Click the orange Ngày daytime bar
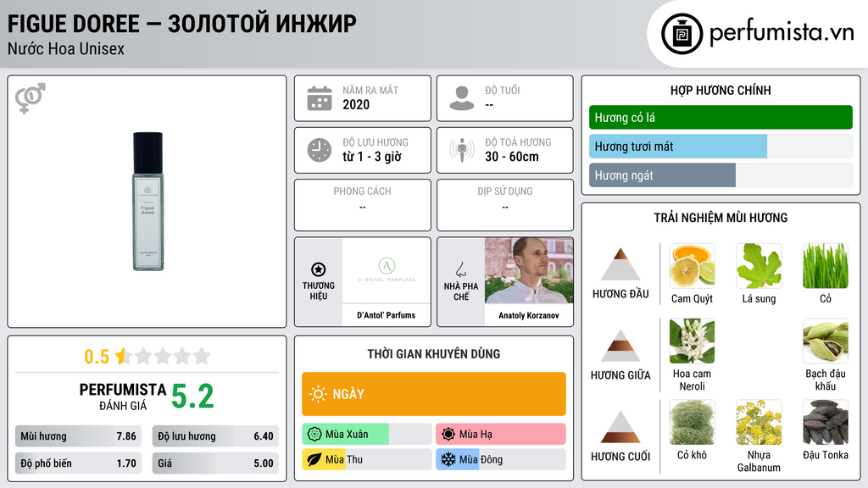The image size is (868, 488). [434, 394]
